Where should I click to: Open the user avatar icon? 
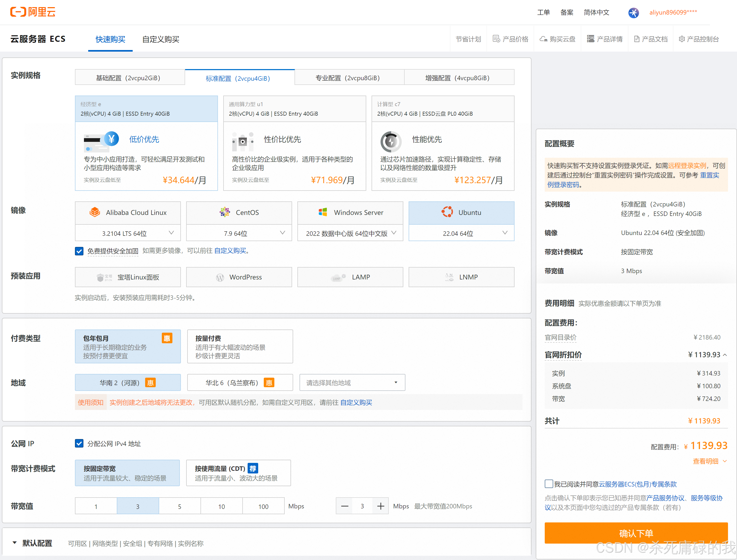[x=633, y=13]
